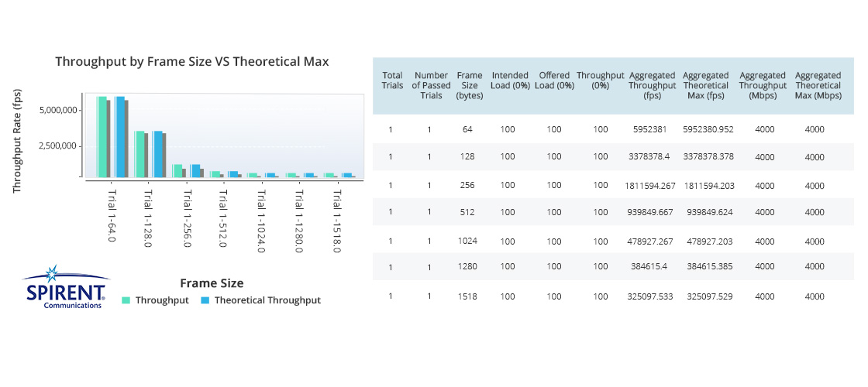Click the Aggregated Throughput (Mbps) column header
Viewport: 868px width, 387px height.
coord(763,85)
